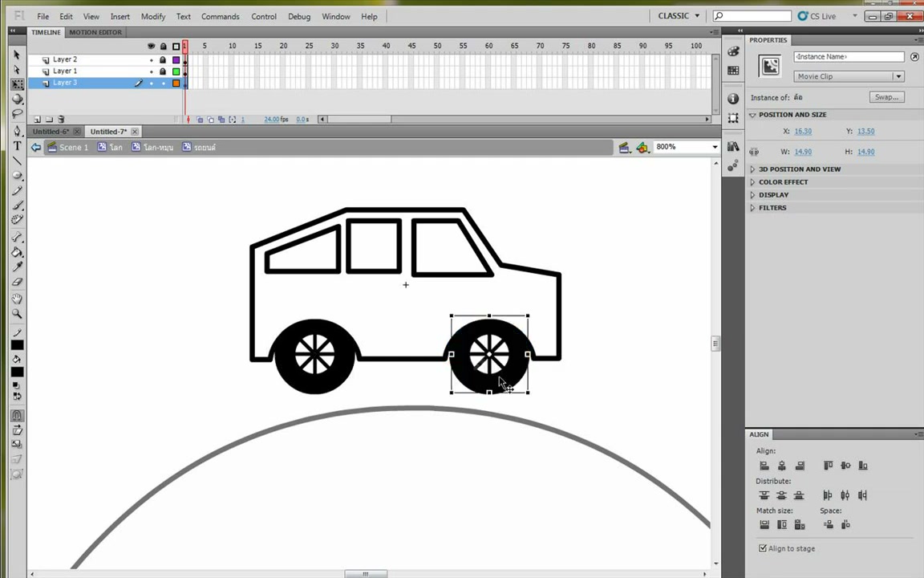Select the Paint Bucket tool

tap(17, 252)
